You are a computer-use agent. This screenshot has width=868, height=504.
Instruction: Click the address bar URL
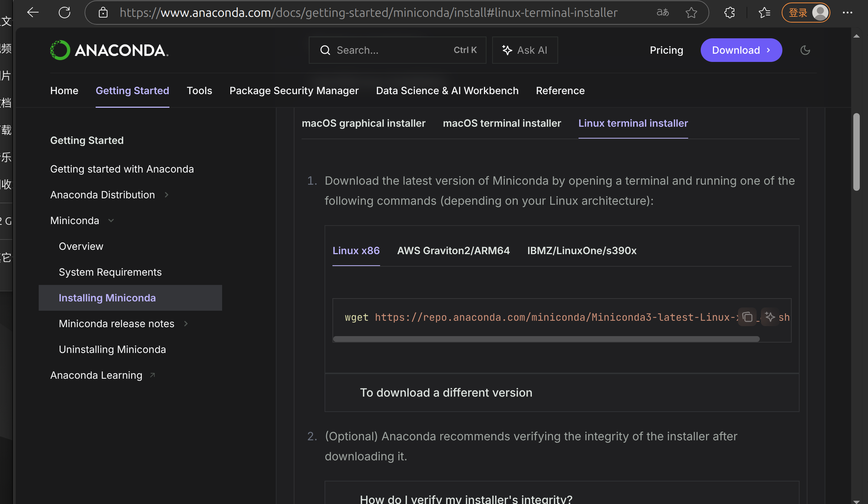point(369,13)
